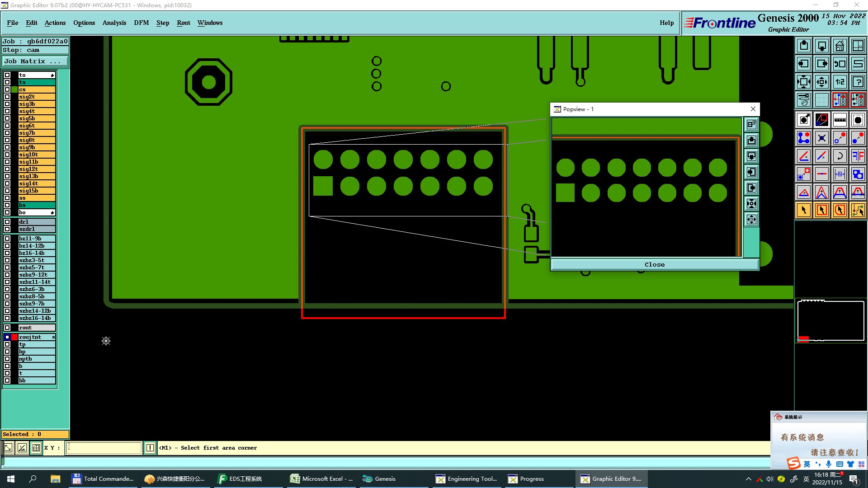The height and width of the screenshot is (488, 868).
Task: Click the grid display icon
Action: pos(821,100)
